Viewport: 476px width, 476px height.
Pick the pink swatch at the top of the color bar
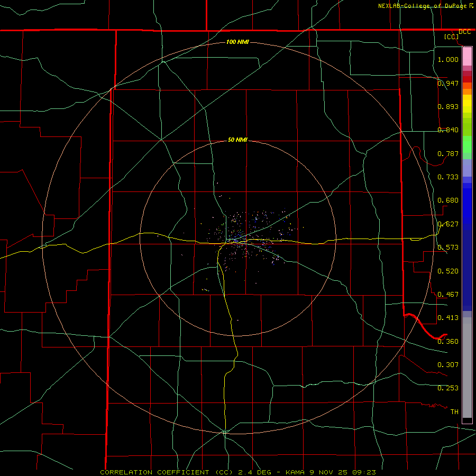[467, 57]
